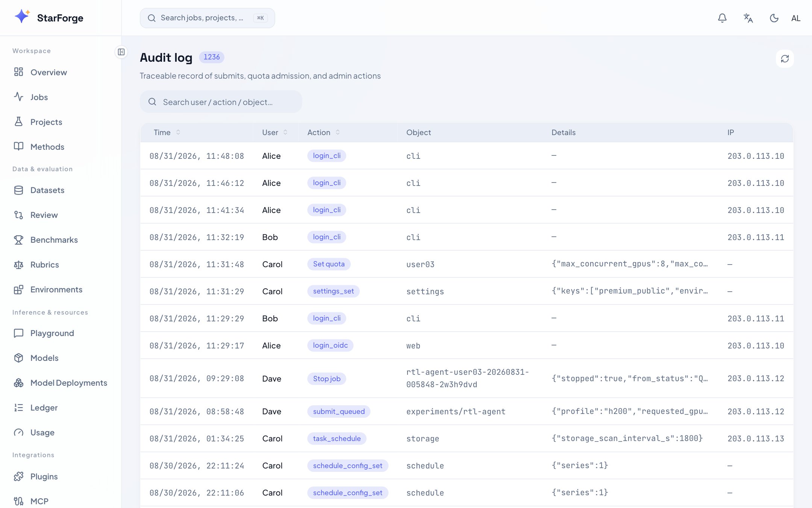Toggle dark mode moon icon
Image resolution: width=812 pixels, height=508 pixels.
[774, 18]
